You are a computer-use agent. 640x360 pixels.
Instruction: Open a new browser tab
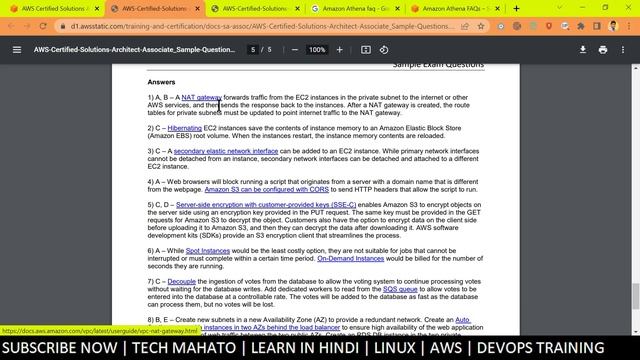pos(516,8)
